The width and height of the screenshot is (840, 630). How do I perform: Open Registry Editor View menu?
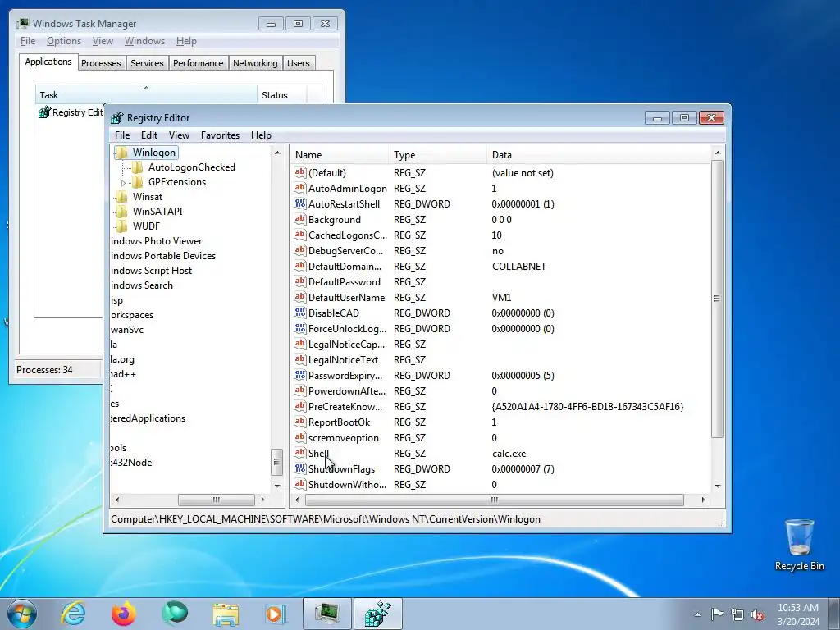[179, 135]
